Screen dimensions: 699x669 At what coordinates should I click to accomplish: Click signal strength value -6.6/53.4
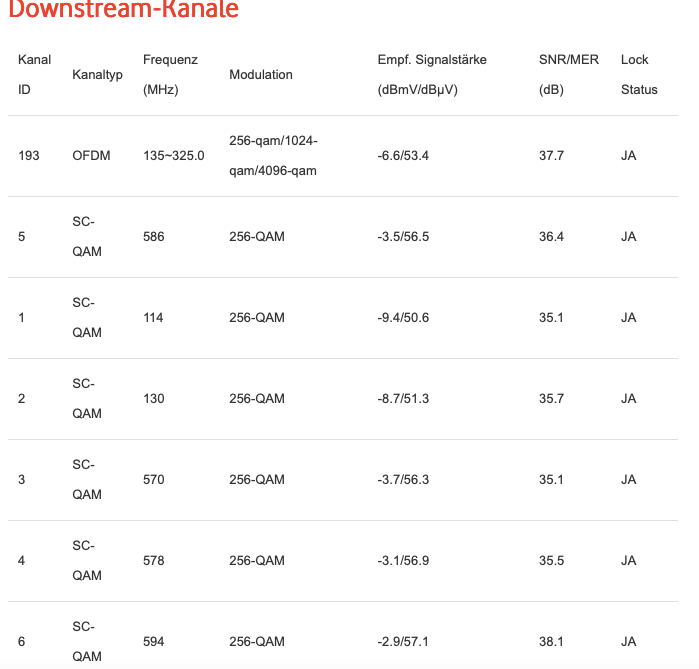tap(403, 156)
